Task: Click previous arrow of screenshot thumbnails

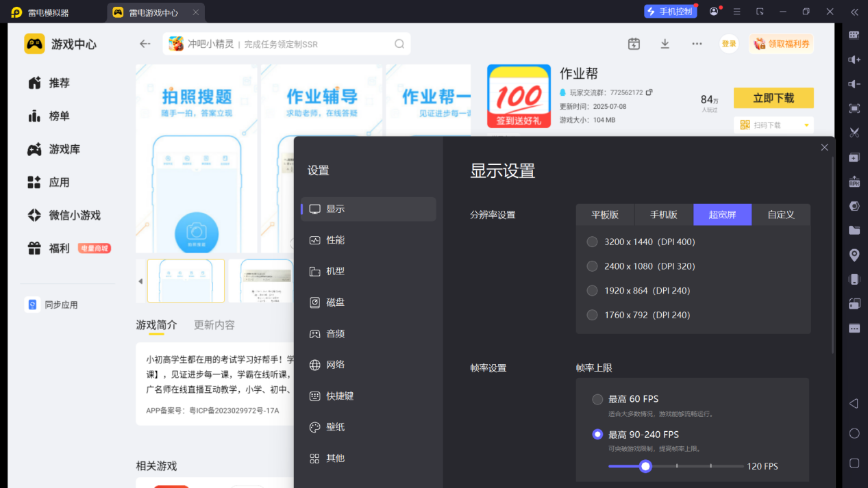Action: [x=140, y=281]
